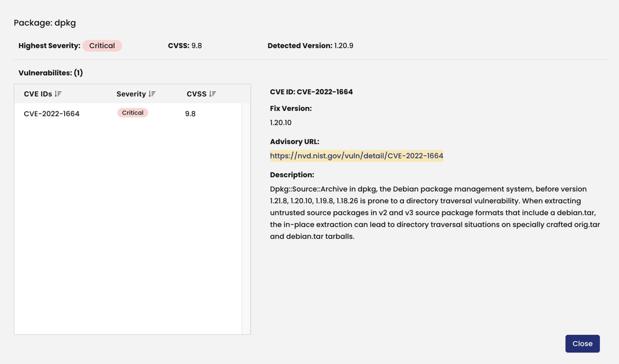Click the header CVSS: 9.8 text
This screenshot has width=619, height=364.
[185, 46]
